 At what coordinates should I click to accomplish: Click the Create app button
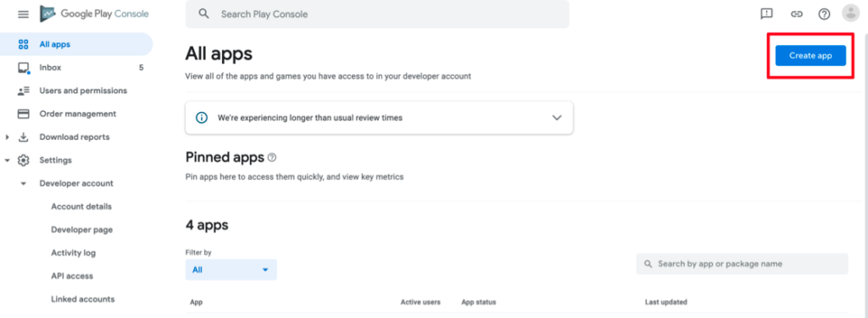pos(810,55)
